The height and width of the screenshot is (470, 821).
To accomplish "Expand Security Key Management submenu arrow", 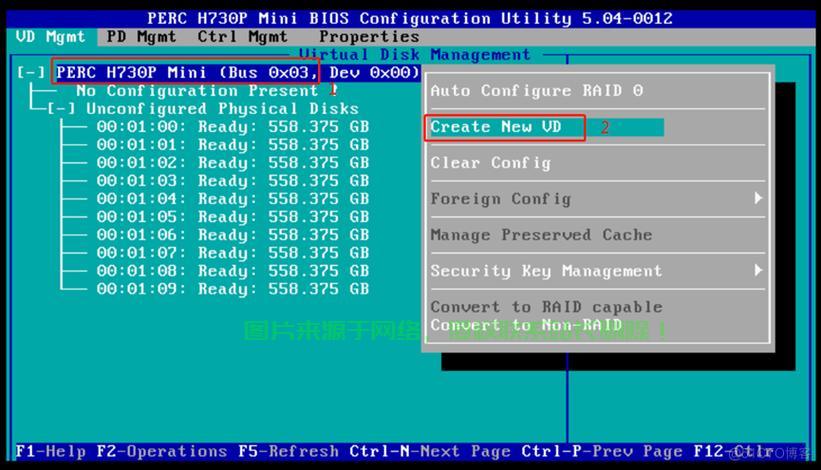I will pyautogui.click(x=758, y=270).
